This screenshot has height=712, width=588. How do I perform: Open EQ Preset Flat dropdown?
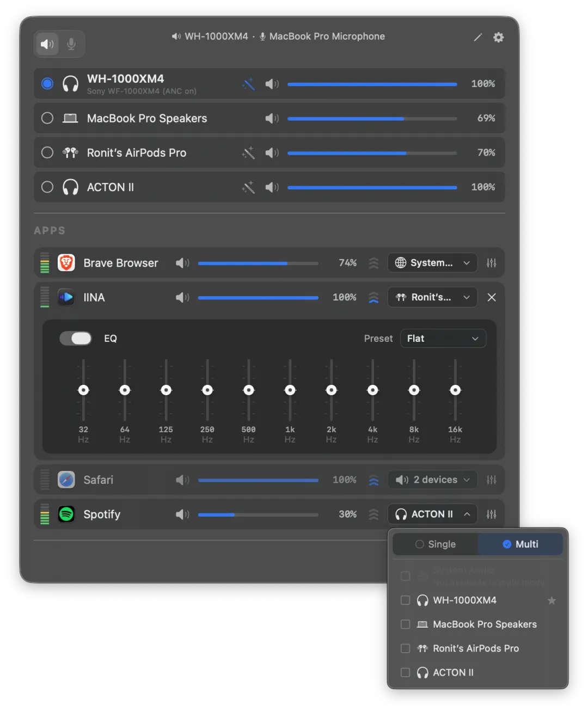click(443, 339)
